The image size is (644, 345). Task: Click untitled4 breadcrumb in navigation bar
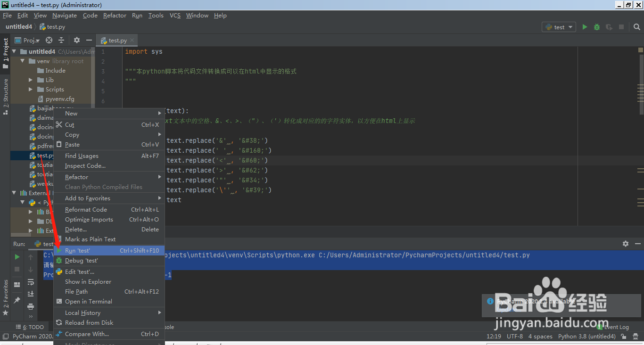pyautogui.click(x=19, y=27)
